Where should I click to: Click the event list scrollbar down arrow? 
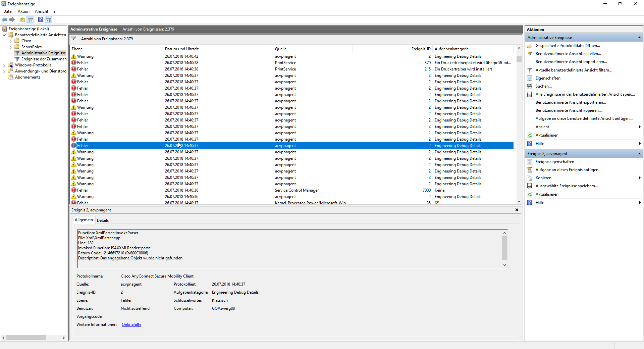519,201
